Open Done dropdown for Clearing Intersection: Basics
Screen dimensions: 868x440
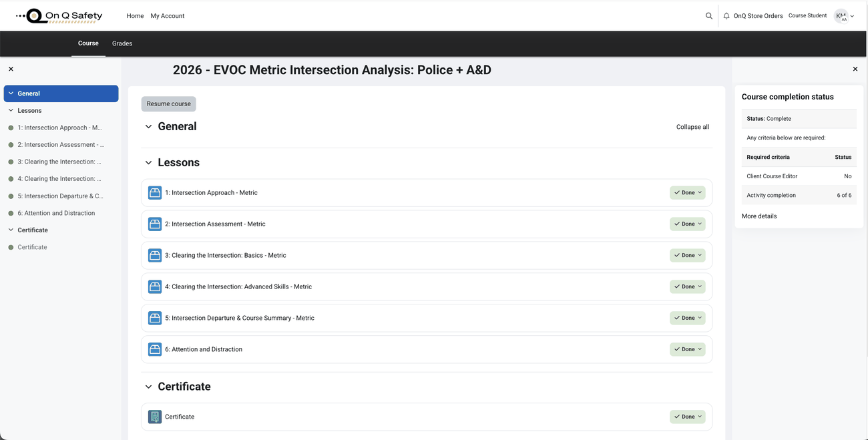pyautogui.click(x=688, y=255)
